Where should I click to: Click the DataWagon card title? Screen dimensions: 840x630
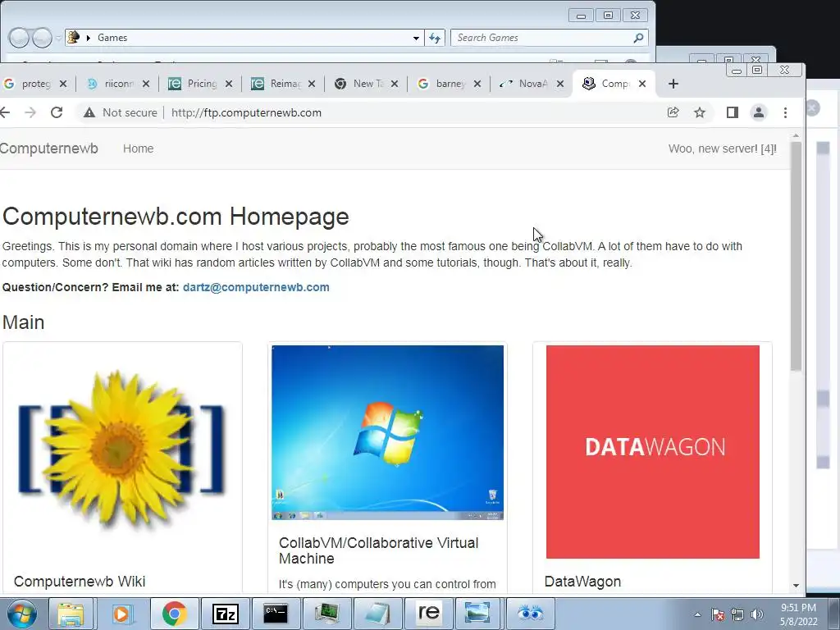[x=582, y=582]
